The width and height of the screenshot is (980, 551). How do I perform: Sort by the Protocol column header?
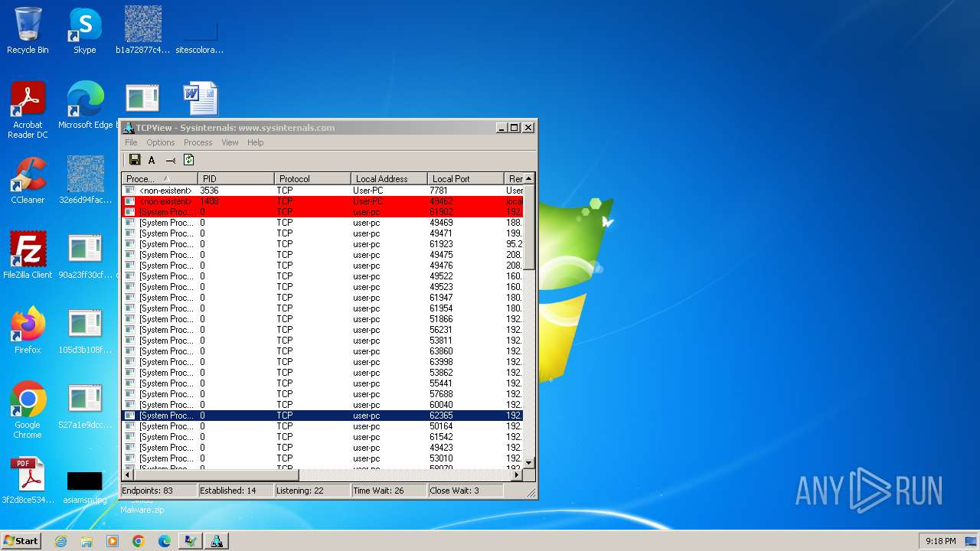(312, 179)
